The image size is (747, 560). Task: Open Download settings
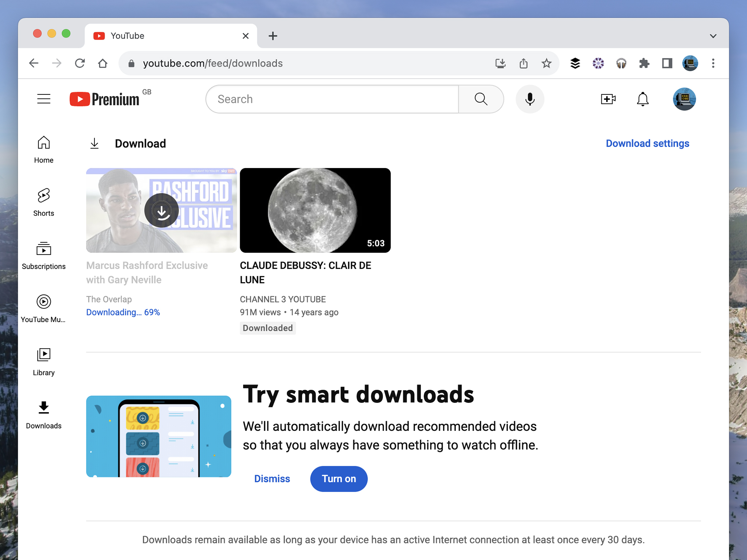[x=647, y=143]
